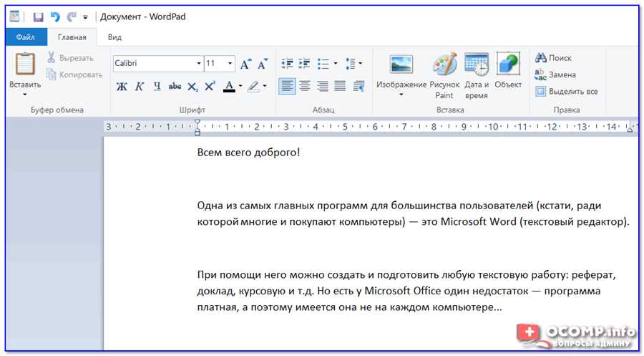Insert an object (Объект)
The width and height of the screenshot is (644, 356).
pos(508,71)
